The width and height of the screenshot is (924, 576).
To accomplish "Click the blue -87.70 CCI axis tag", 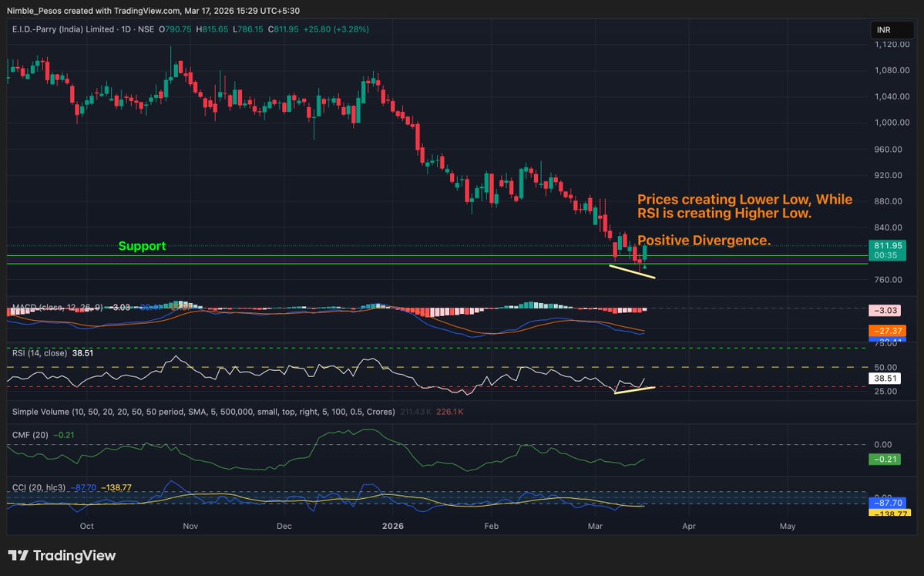I will tap(887, 503).
